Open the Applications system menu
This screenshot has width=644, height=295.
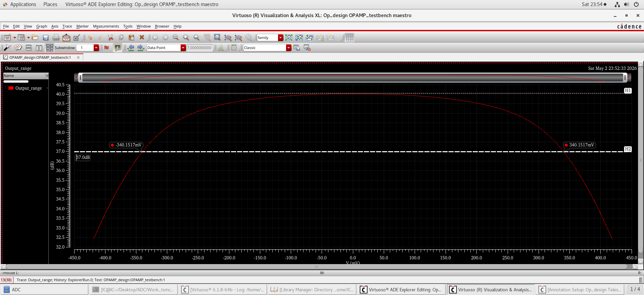point(23,4)
